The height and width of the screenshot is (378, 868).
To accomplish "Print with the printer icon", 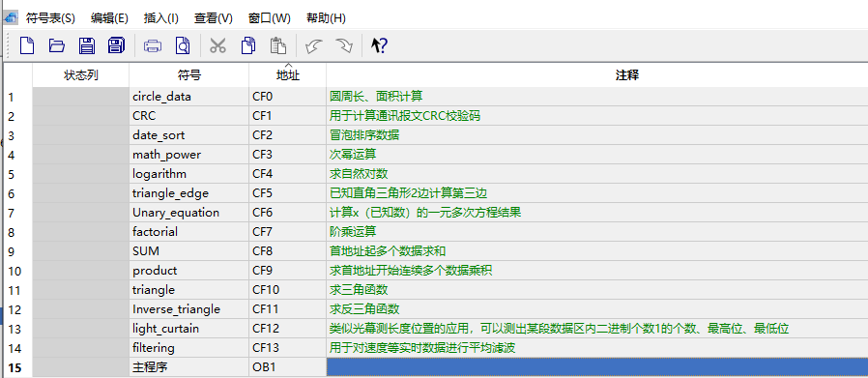I will point(153,45).
